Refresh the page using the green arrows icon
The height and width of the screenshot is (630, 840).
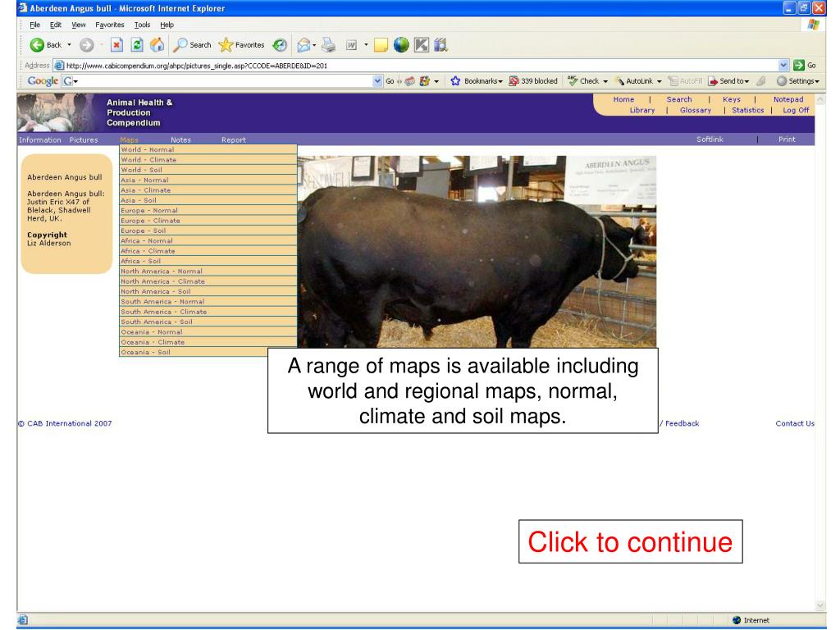pos(137,45)
